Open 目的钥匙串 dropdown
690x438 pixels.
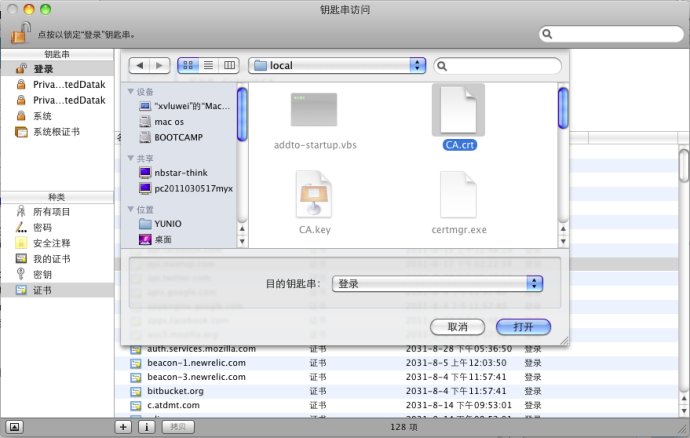click(437, 283)
